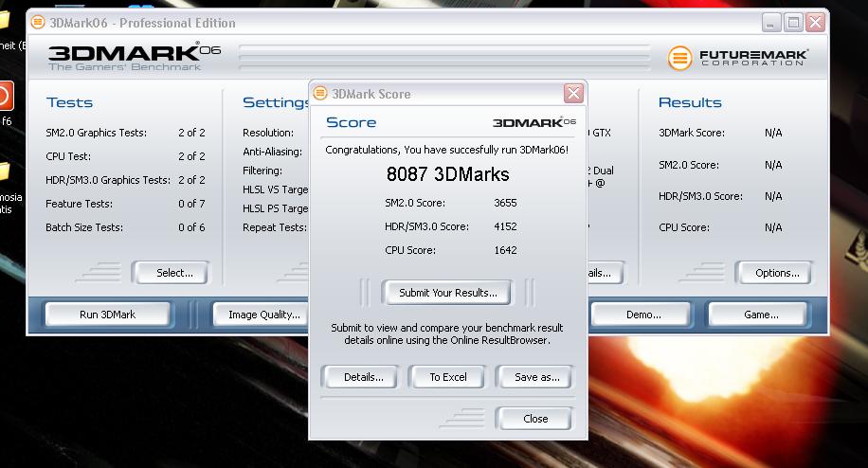Click Feature Tests 0 of 7 row
868x468 pixels.
coord(125,204)
